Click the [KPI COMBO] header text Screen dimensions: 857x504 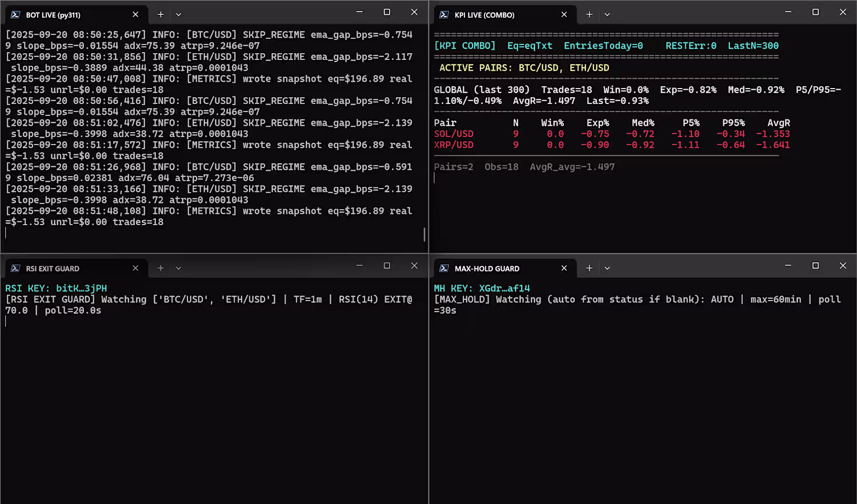coord(464,46)
